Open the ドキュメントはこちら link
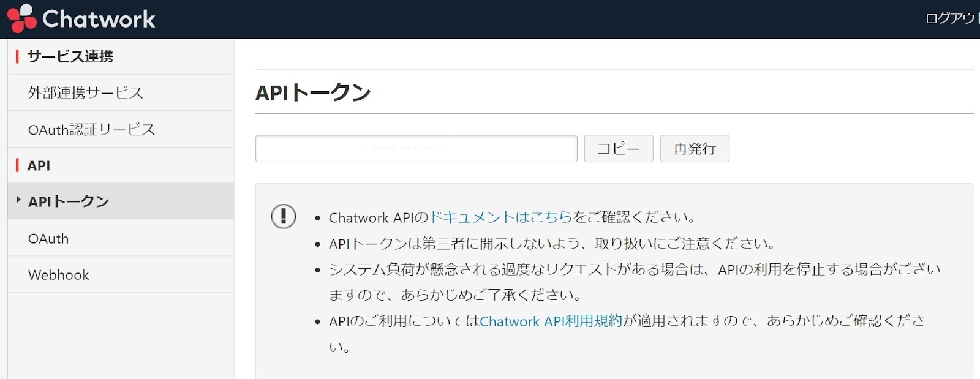 [x=501, y=217]
